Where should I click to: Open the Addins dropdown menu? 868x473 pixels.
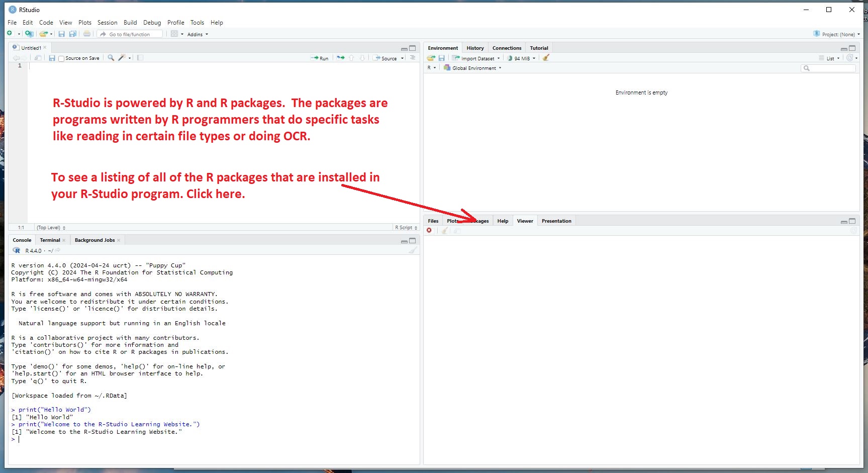[x=197, y=34]
